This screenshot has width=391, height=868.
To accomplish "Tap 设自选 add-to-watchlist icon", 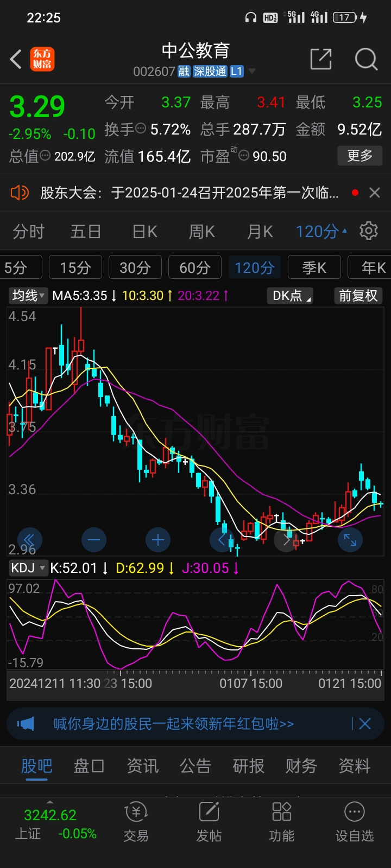I will 355,822.
